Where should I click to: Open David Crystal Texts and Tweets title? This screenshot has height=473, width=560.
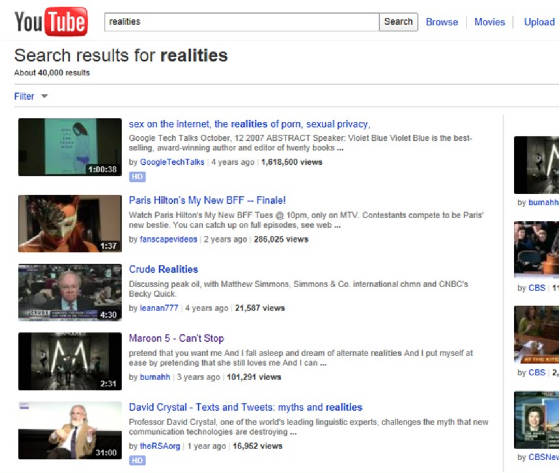pyautogui.click(x=246, y=407)
